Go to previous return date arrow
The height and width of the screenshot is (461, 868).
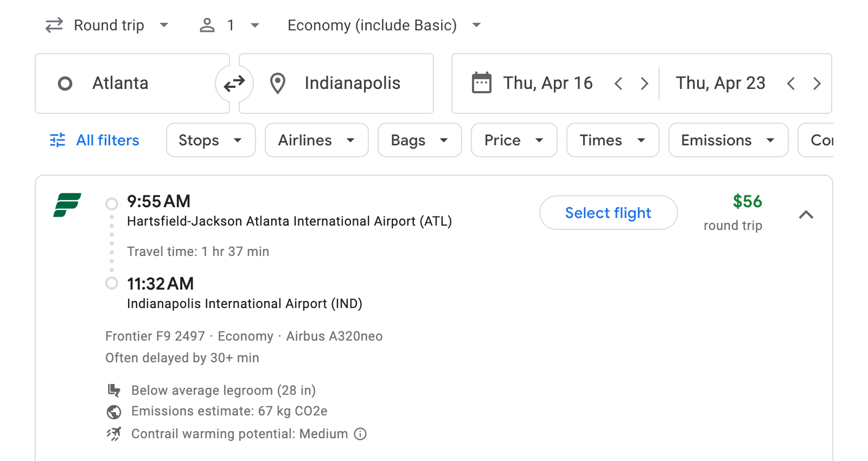click(792, 83)
